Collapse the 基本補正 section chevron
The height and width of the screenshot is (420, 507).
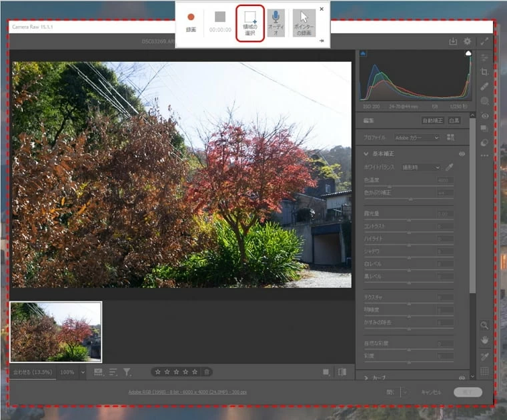(366, 153)
